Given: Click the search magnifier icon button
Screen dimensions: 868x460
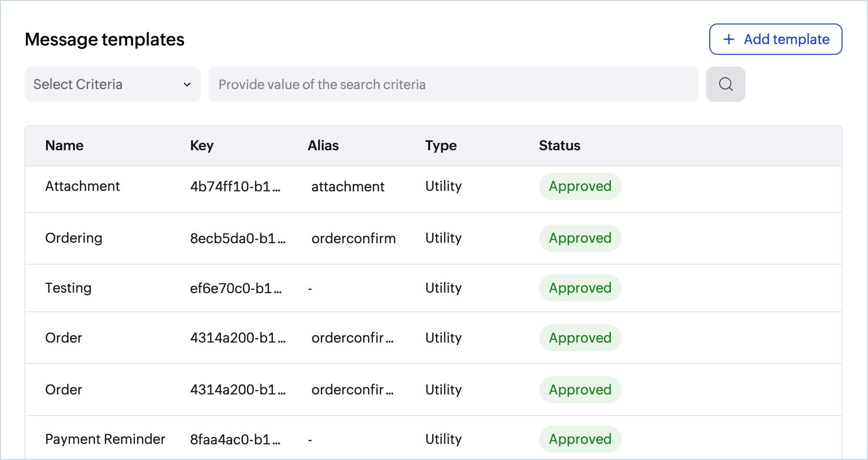Looking at the screenshot, I should [x=725, y=84].
